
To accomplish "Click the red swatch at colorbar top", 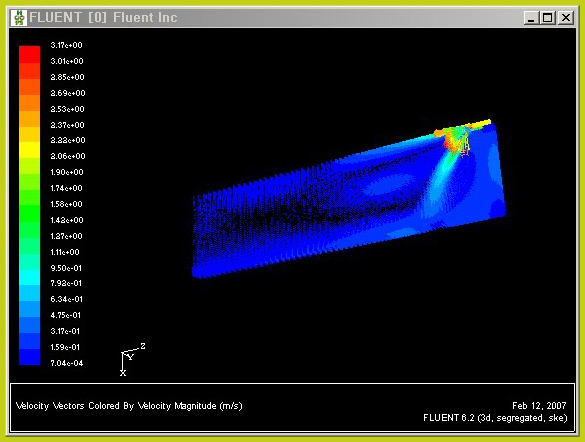I will click(x=29, y=54).
